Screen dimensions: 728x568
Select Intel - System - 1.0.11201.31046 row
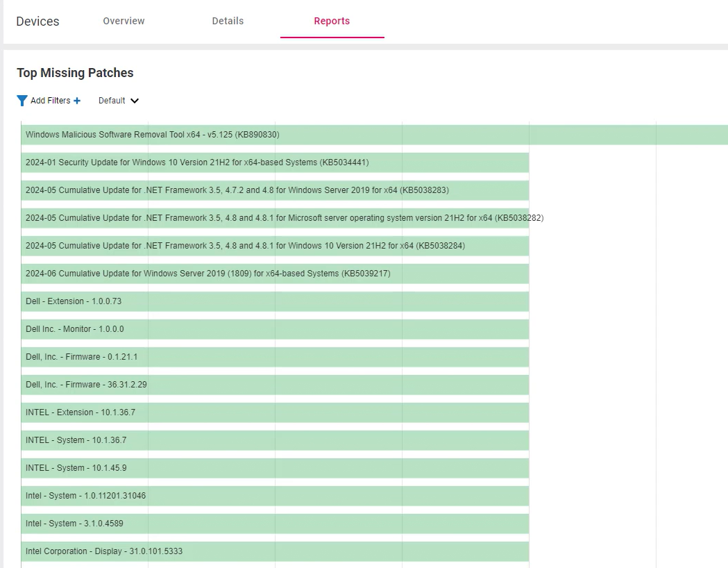click(275, 496)
